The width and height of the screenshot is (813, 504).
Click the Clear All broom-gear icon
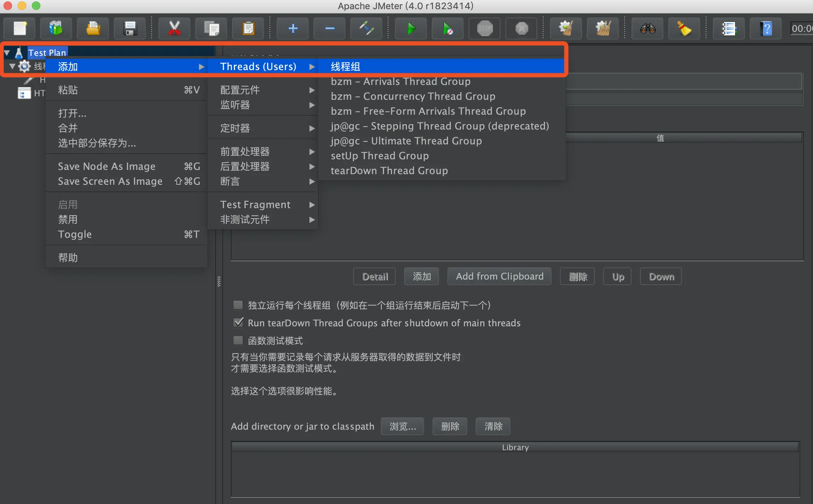point(603,28)
